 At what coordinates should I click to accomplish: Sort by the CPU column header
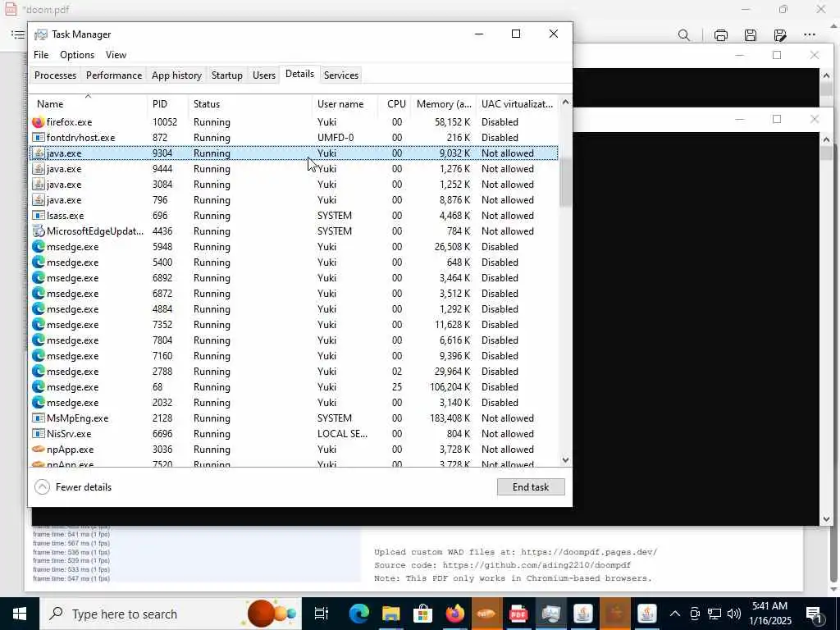click(x=395, y=104)
